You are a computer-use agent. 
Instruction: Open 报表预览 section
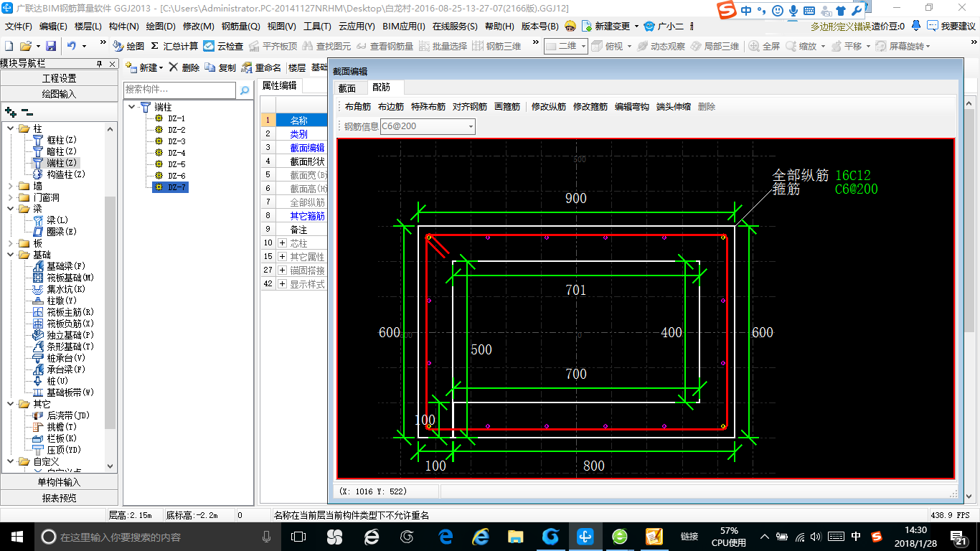[x=59, y=497]
